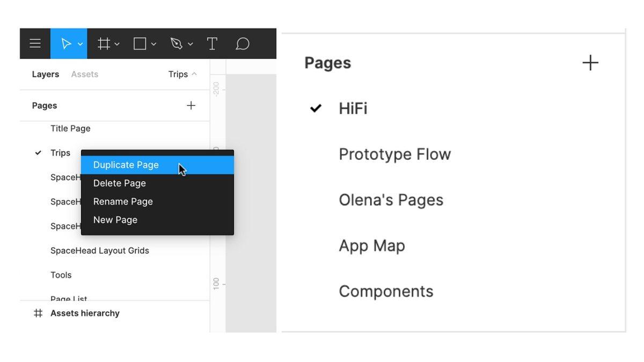Select the Frame tool
The width and height of the screenshot is (644, 362).
pyautogui.click(x=104, y=43)
